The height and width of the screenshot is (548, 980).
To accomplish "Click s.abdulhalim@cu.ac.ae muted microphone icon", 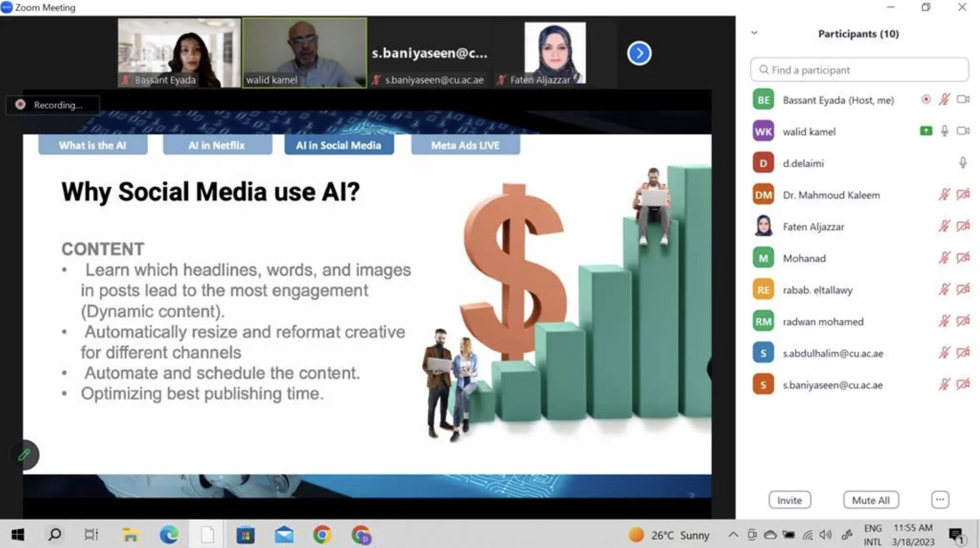I will pos(944,353).
